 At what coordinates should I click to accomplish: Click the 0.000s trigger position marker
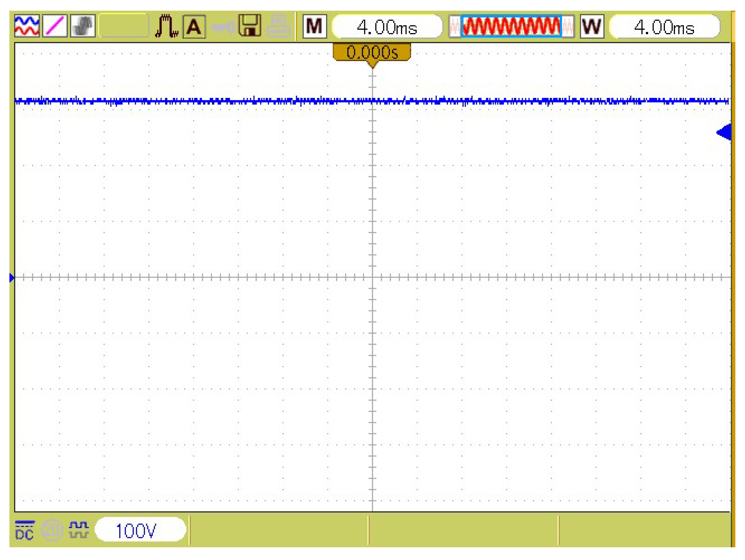[372, 53]
